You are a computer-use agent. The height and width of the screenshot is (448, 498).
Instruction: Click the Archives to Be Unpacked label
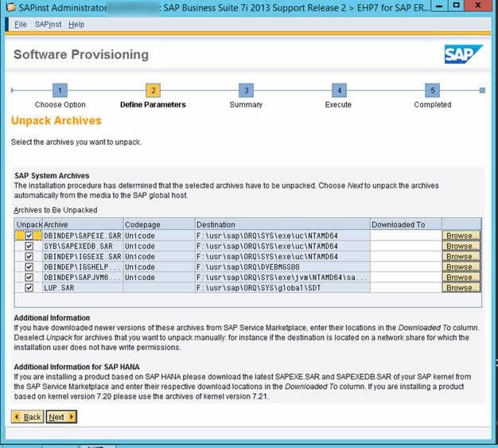coord(56,210)
